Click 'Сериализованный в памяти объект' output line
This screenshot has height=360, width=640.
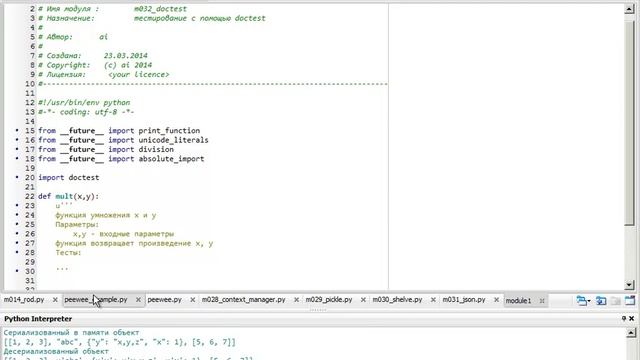pos(71,333)
